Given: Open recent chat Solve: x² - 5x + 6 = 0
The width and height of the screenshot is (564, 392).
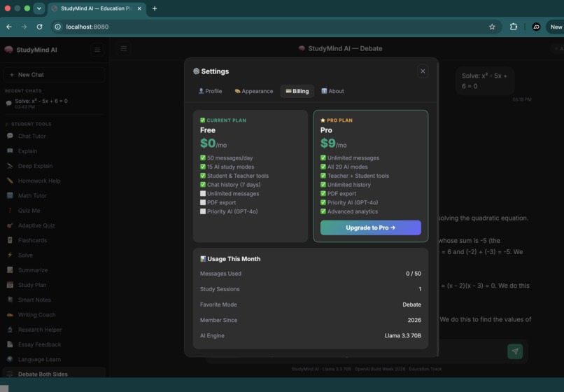Looking at the screenshot, I should coord(54,104).
